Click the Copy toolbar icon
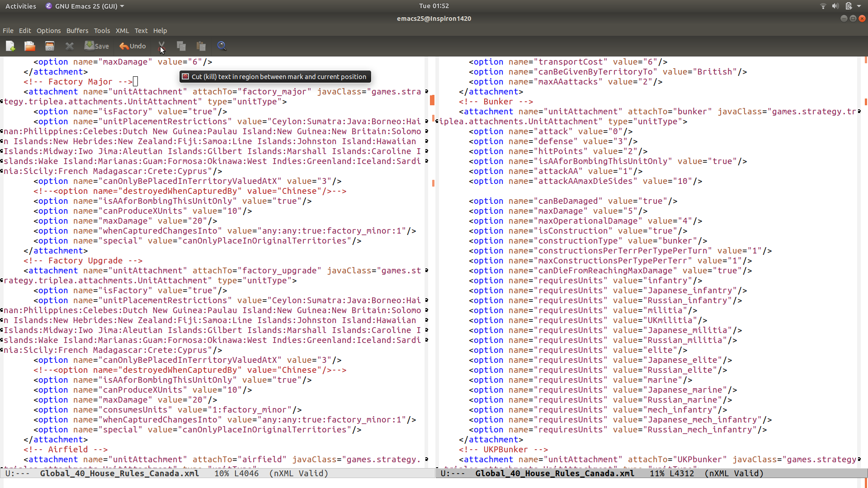Viewport: 868px width, 488px height. 181,46
